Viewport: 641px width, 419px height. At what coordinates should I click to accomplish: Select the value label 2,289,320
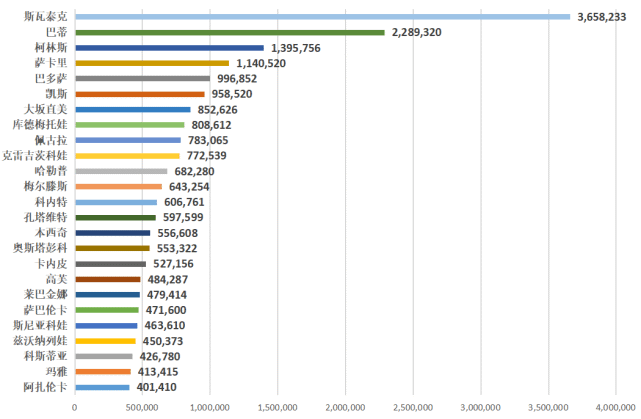point(417,32)
